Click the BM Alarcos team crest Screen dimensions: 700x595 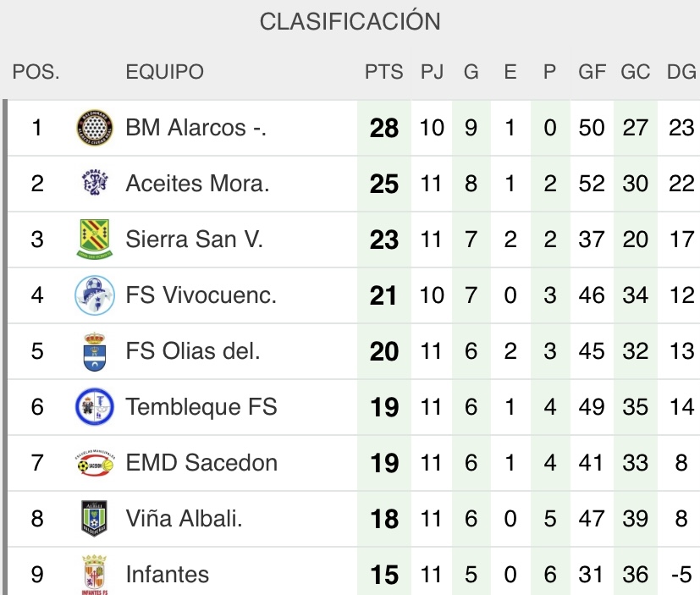94,128
